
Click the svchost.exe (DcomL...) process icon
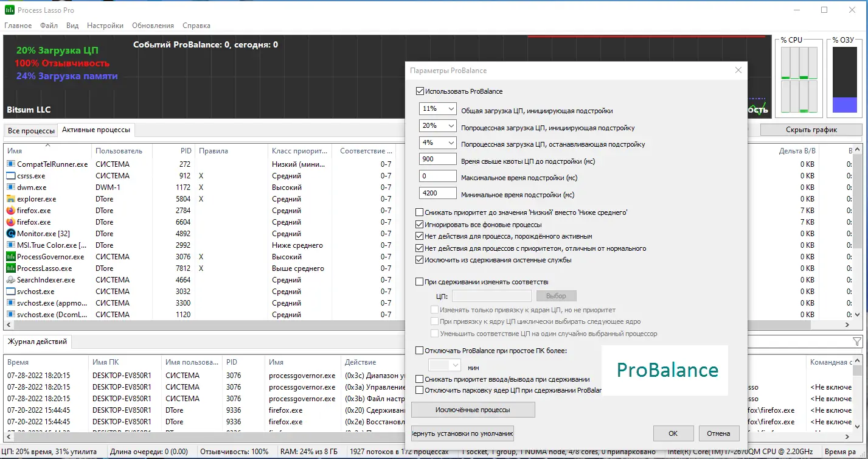[x=11, y=315]
